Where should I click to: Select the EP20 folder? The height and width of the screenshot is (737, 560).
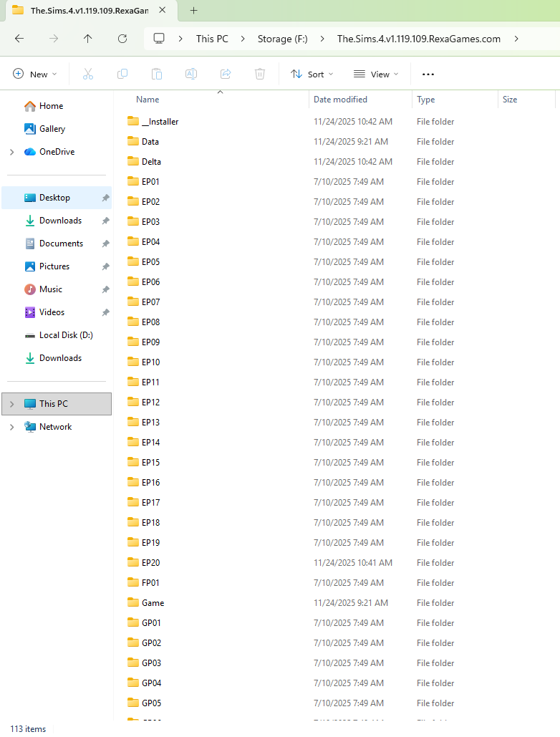point(150,563)
